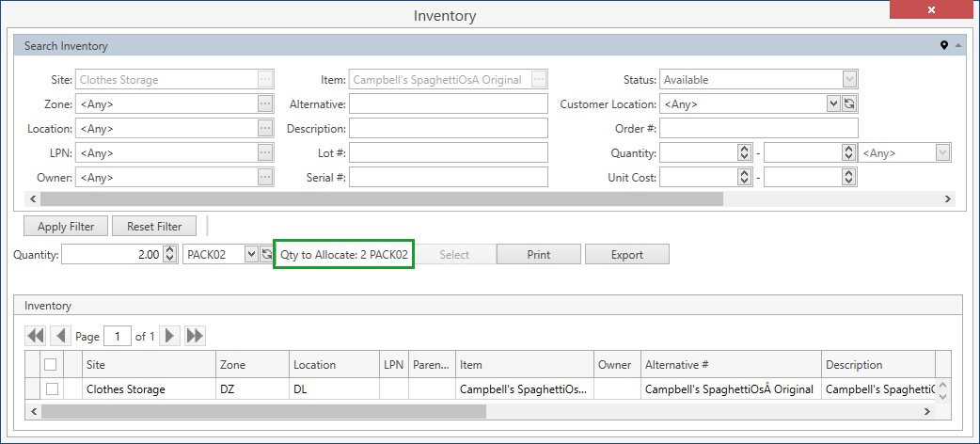This screenshot has width=980, height=444.
Task: Adjust the Quantity minimum spinner
Action: tap(744, 152)
